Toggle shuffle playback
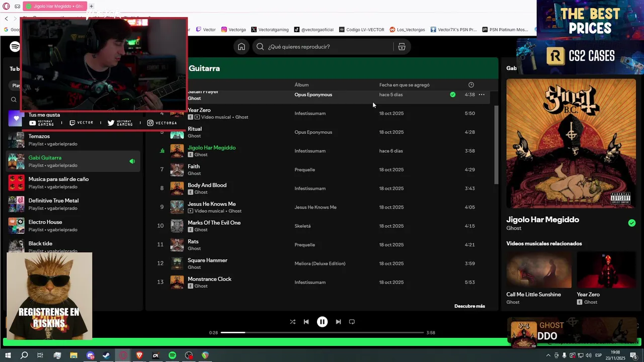The height and width of the screenshot is (362, 644). pos(293,322)
